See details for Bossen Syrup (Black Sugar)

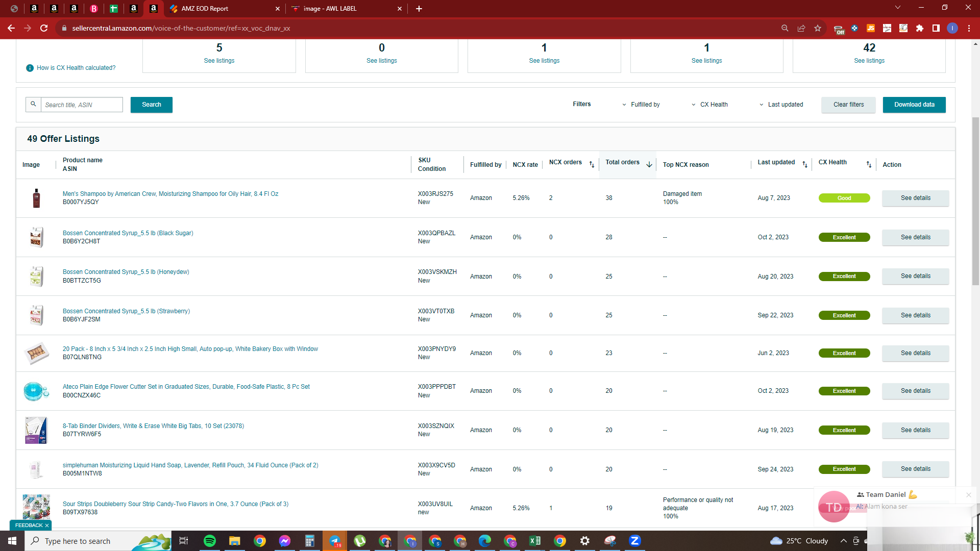pyautogui.click(x=916, y=237)
